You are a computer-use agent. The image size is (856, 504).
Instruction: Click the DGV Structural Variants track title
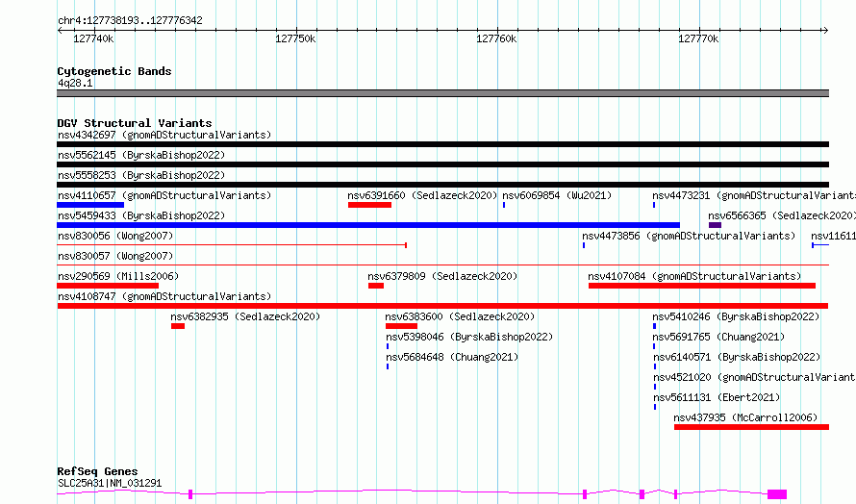[x=135, y=123]
